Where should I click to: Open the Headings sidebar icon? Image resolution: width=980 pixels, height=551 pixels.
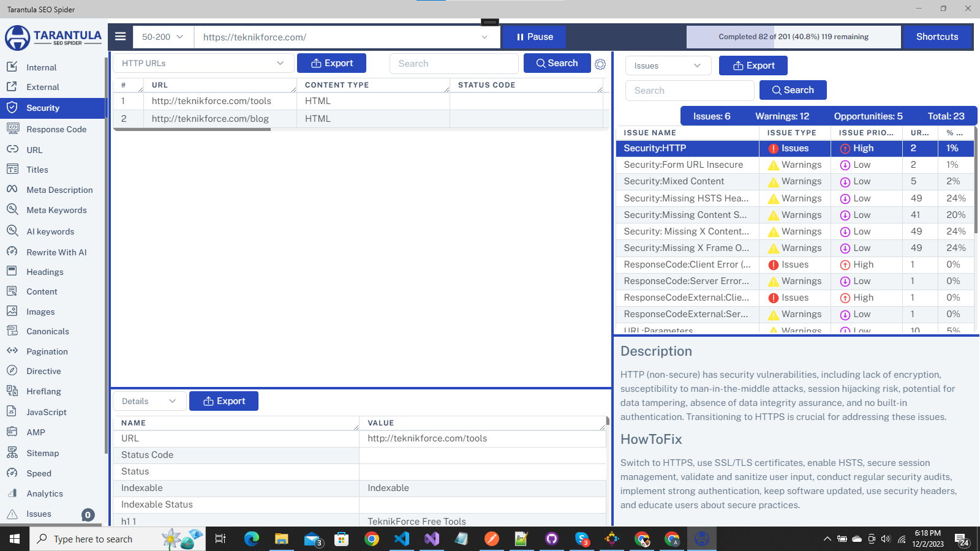12,271
